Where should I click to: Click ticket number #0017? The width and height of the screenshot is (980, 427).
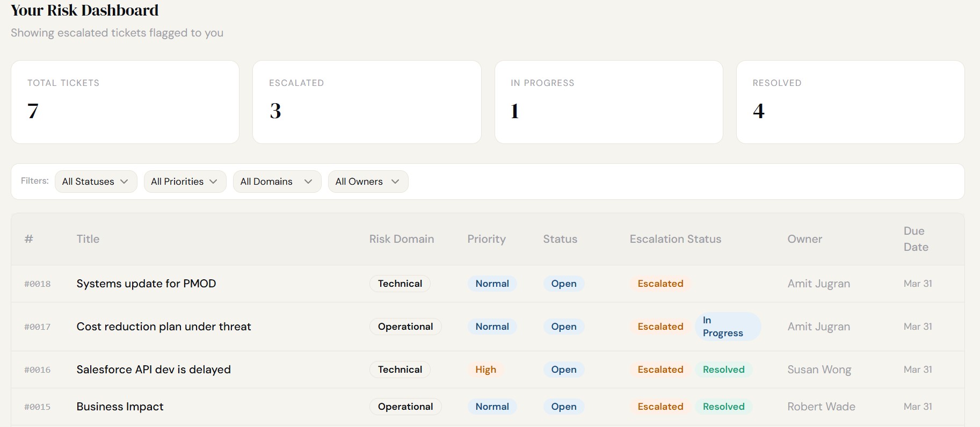38,327
